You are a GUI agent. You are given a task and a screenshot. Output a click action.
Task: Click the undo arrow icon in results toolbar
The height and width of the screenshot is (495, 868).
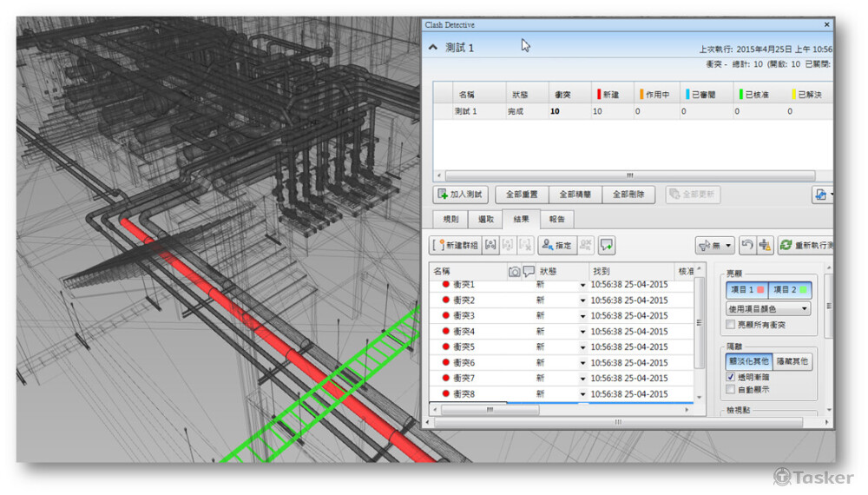coord(746,246)
